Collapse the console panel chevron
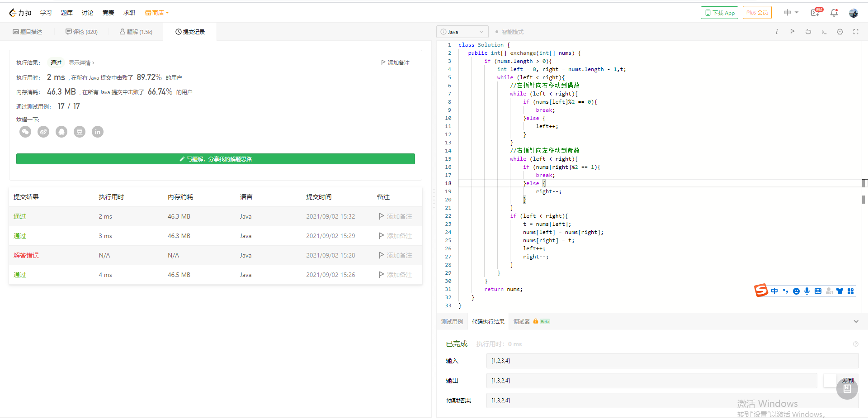This screenshot has width=868, height=420. point(856,321)
